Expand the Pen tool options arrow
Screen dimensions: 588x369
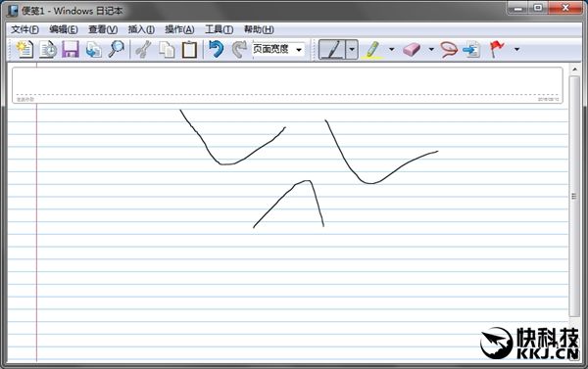point(352,49)
